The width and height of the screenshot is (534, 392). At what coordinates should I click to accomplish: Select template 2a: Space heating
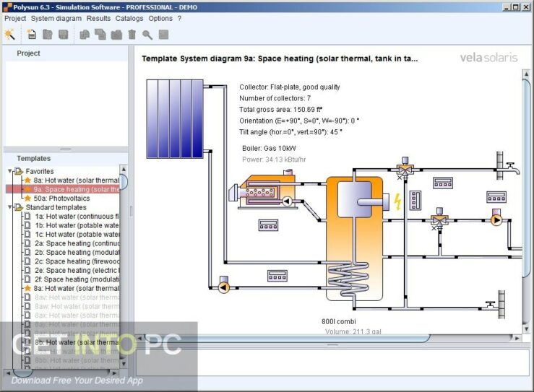tap(72, 243)
